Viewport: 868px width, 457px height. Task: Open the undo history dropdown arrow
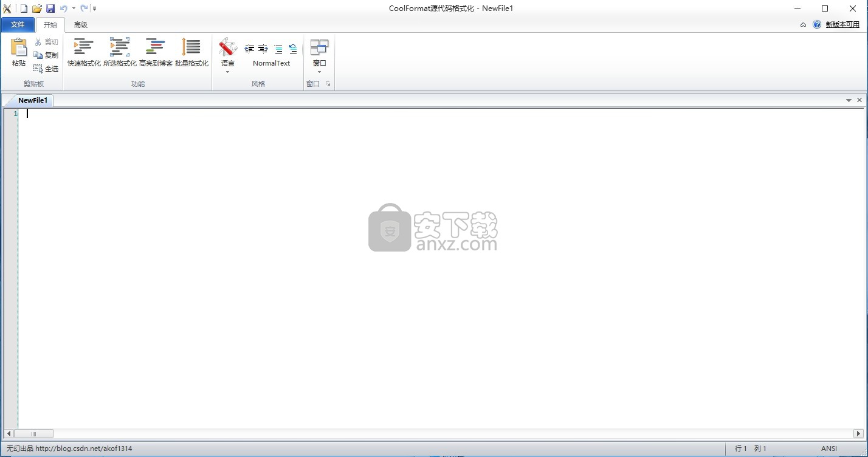(x=74, y=9)
